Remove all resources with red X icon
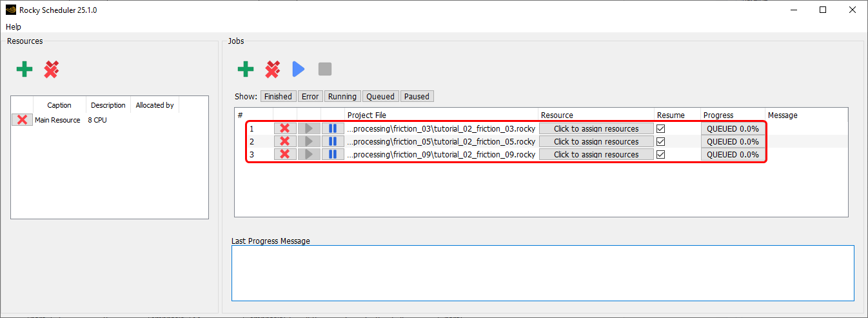 coord(52,69)
